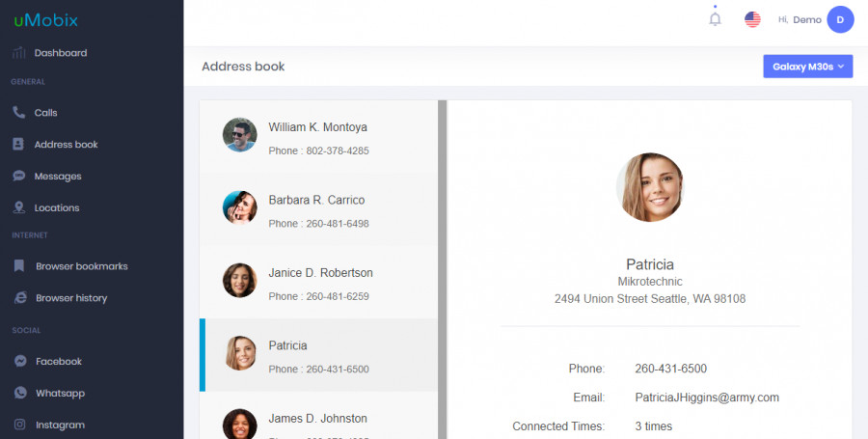The width and height of the screenshot is (868, 439).
Task: Click Barbara R. Carrico's profile photo
Action: click(240, 207)
